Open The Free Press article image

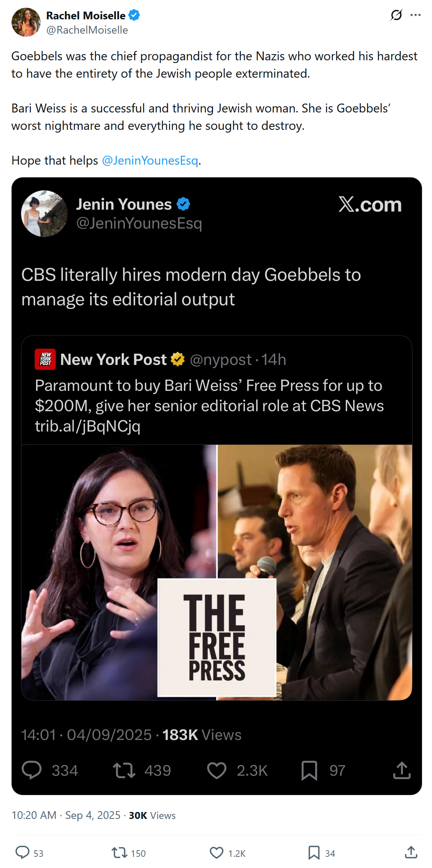point(217,572)
